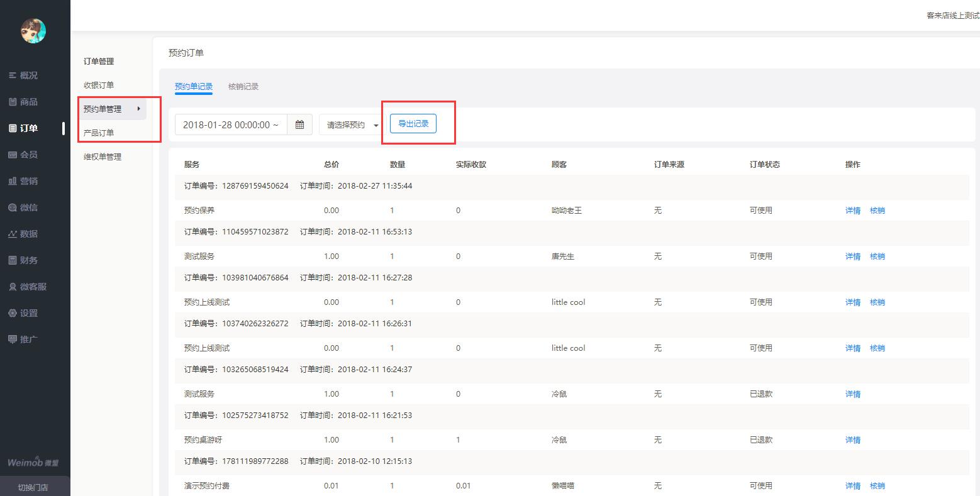Switch to the 核销记录 tab
Viewport: 980px width, 496px height.
243,87
